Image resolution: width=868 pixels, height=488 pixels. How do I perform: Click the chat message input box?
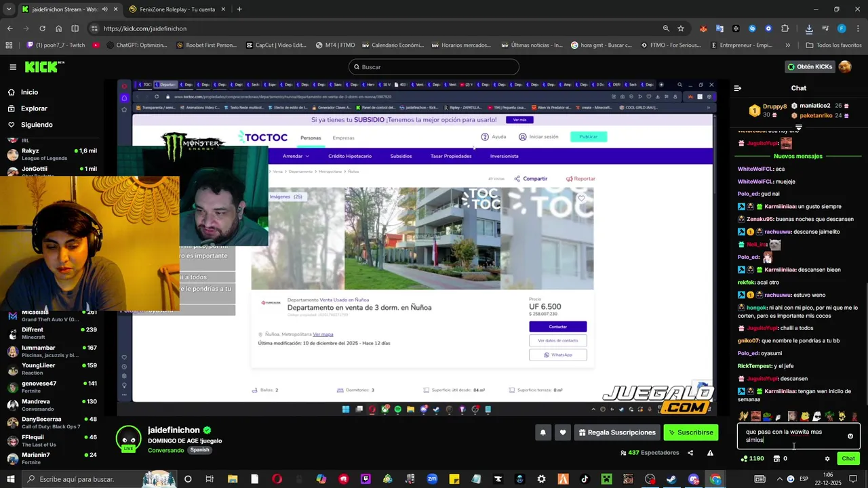click(799, 436)
